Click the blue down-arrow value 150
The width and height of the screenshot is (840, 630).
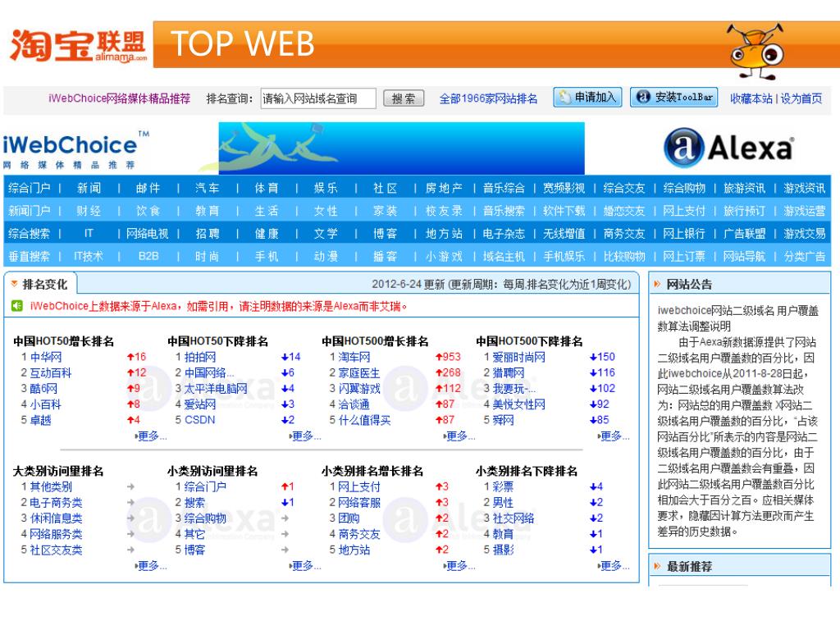pos(603,357)
